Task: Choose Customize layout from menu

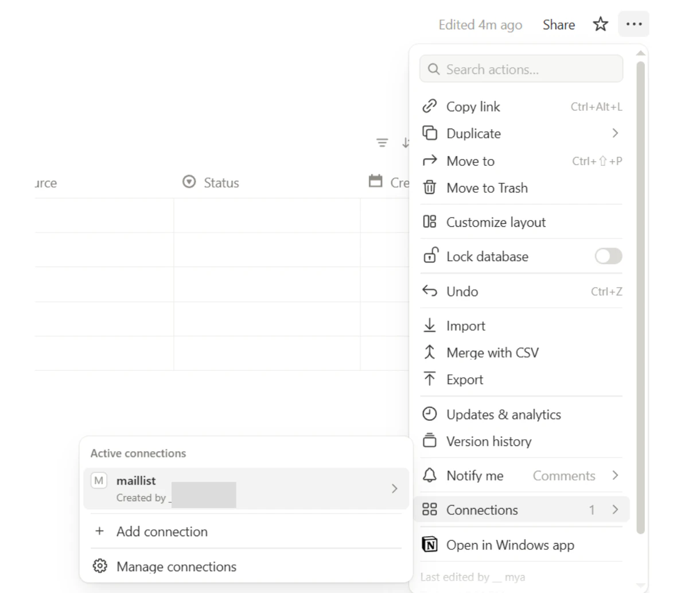Action: pos(522,222)
